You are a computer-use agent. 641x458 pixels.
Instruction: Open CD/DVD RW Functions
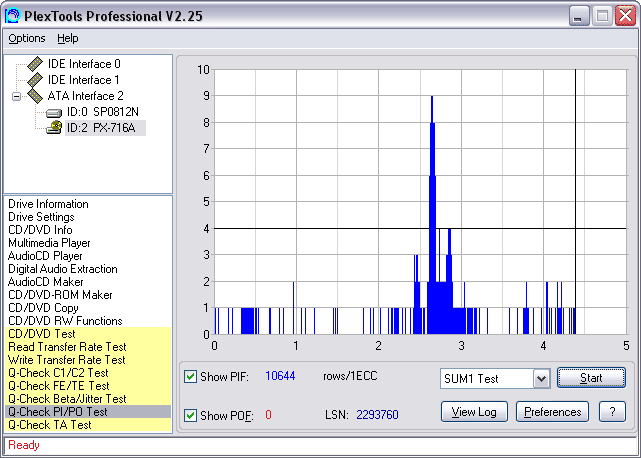pos(65,321)
